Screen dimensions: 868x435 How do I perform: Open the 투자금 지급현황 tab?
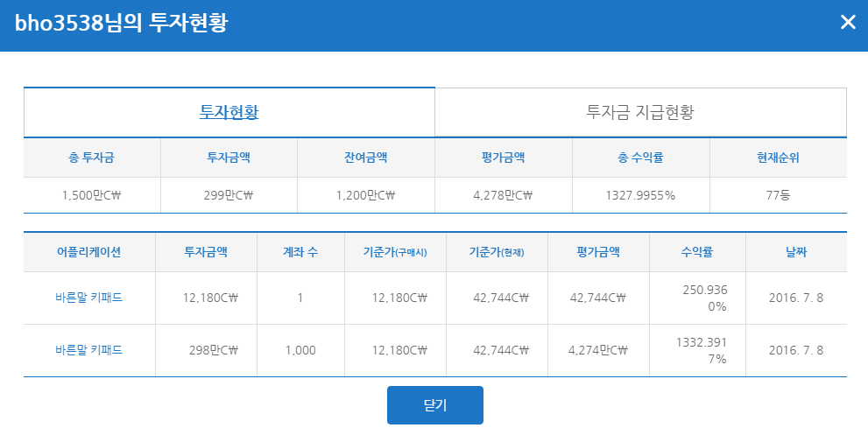(640, 113)
